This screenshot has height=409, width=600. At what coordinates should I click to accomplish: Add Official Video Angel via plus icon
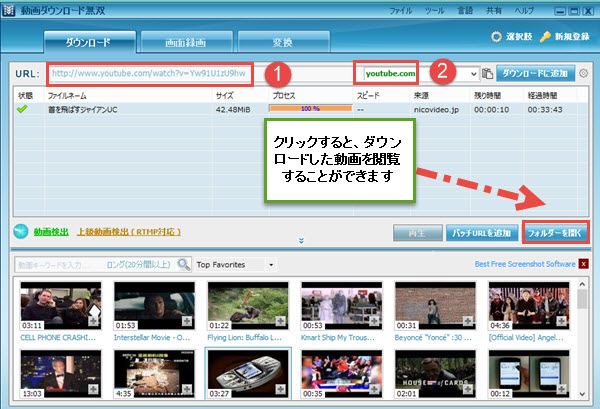[x=561, y=321]
